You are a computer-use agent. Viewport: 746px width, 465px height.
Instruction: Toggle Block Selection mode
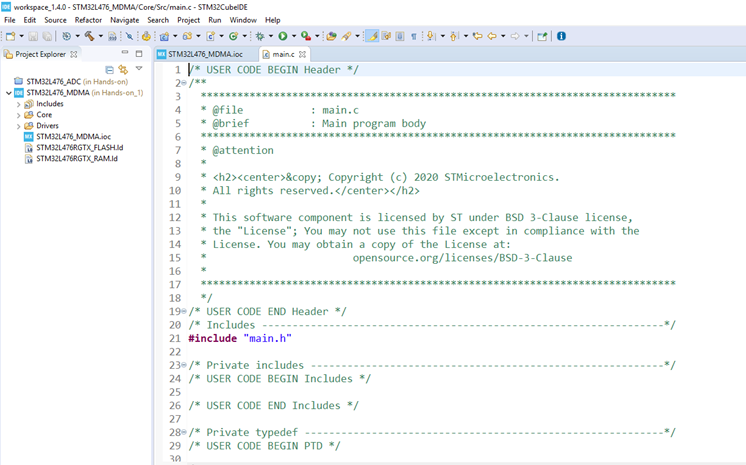tap(400, 36)
